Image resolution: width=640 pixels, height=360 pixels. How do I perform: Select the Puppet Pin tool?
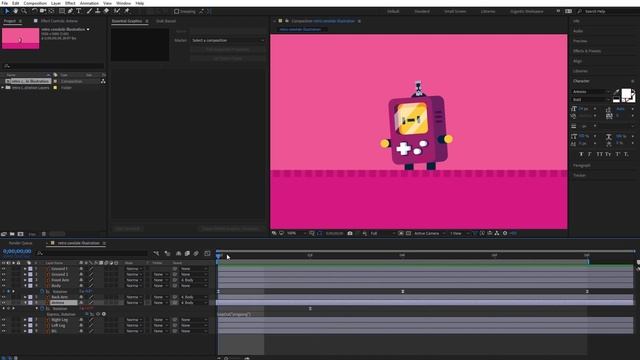tap(127, 11)
